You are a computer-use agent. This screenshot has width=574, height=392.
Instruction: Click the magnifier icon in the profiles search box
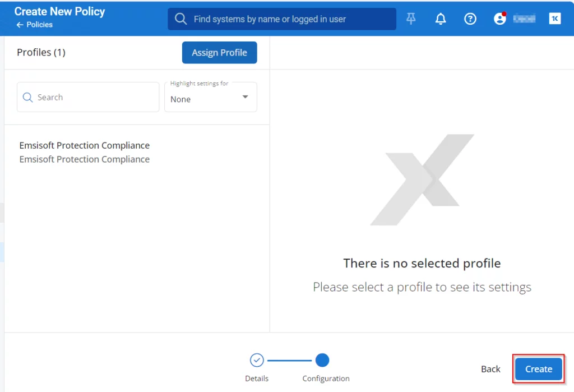click(28, 98)
